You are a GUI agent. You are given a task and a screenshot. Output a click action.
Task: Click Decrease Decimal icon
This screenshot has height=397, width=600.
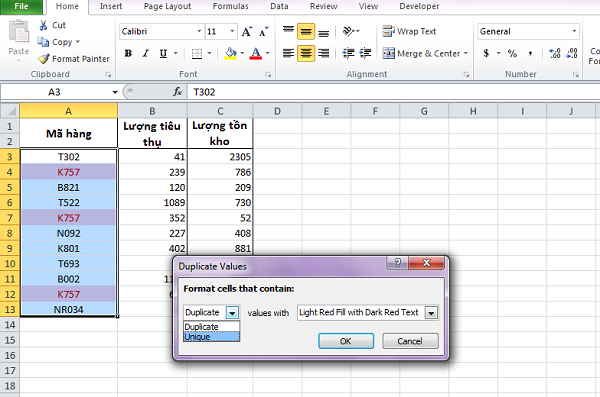pyautogui.click(x=572, y=53)
